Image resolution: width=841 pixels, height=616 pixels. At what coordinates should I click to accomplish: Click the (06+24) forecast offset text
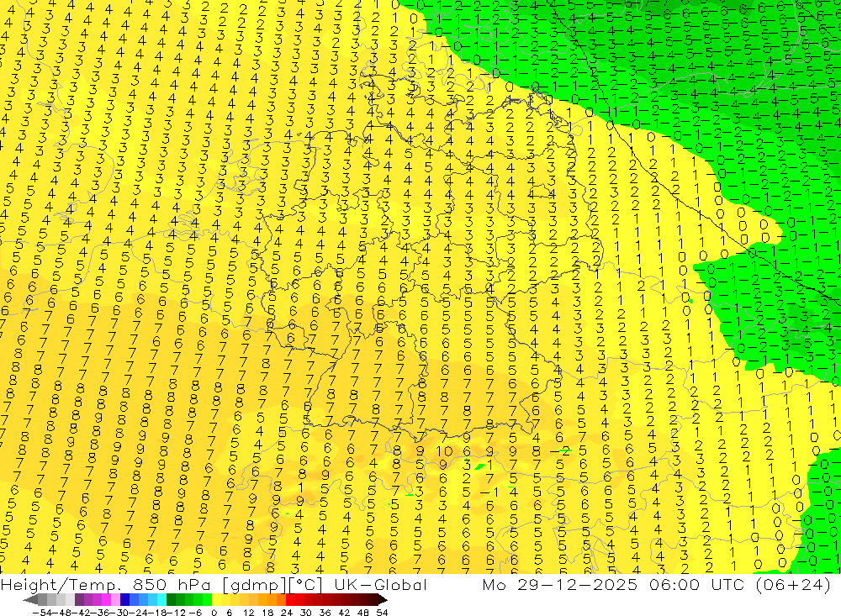(793, 585)
